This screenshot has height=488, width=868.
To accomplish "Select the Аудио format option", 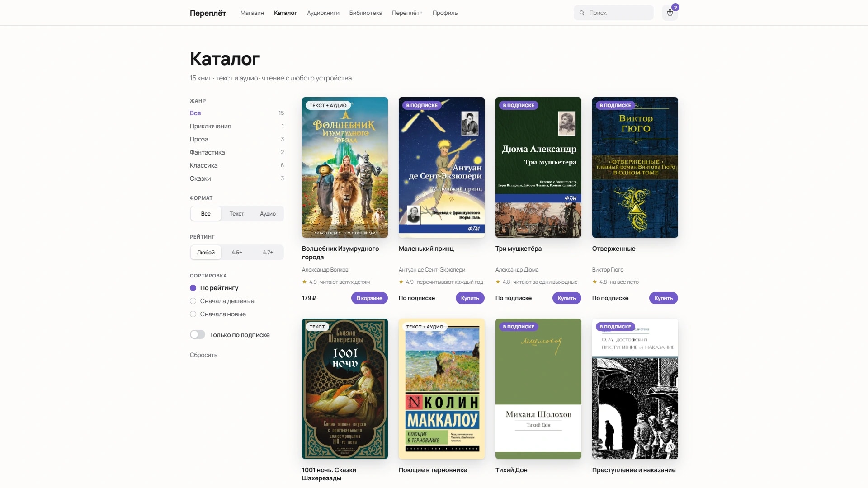I will [268, 214].
